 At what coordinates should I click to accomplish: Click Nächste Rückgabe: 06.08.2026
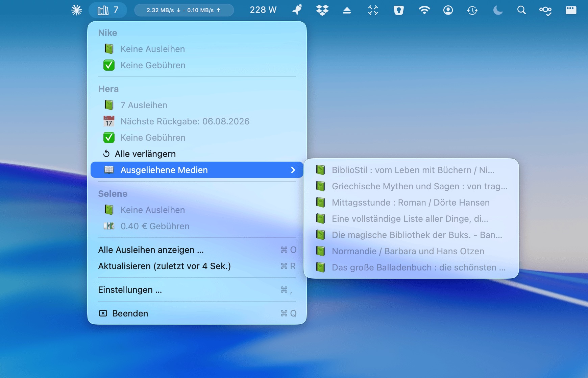pyautogui.click(x=197, y=121)
